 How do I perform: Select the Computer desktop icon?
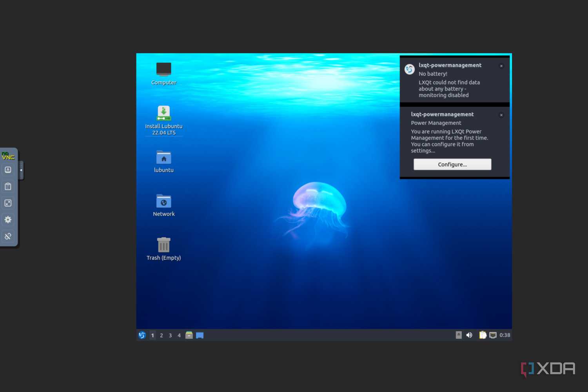[x=164, y=74]
